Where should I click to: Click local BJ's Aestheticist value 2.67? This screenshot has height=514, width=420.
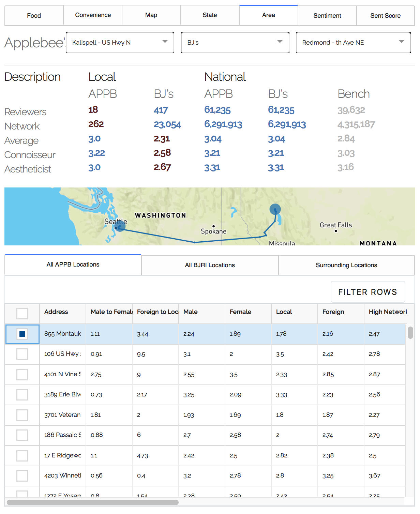point(162,167)
